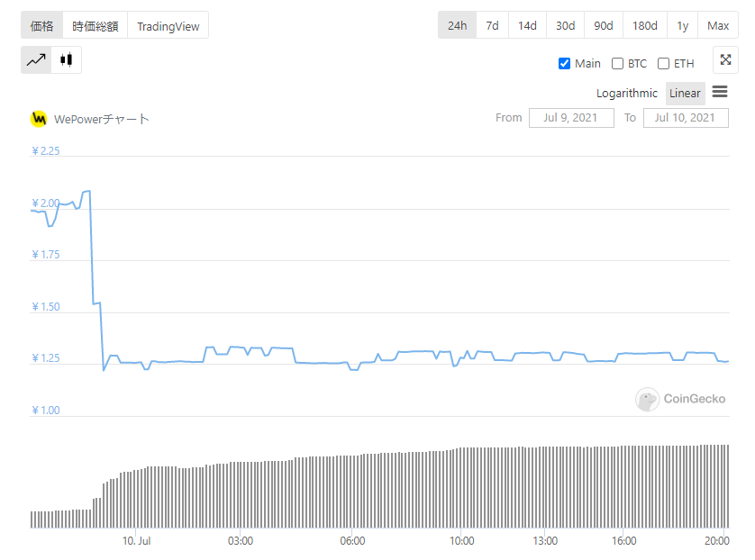The width and height of the screenshot is (755, 560).
Task: Edit the To date field Jul 10, 2021
Action: coord(686,118)
